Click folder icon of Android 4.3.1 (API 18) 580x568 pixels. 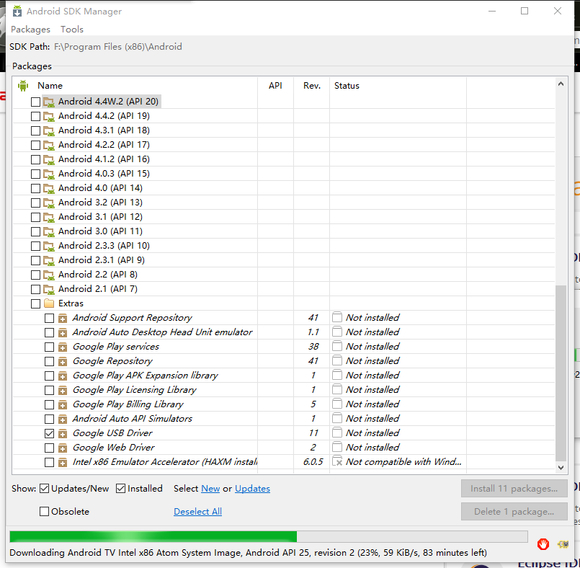click(48, 131)
